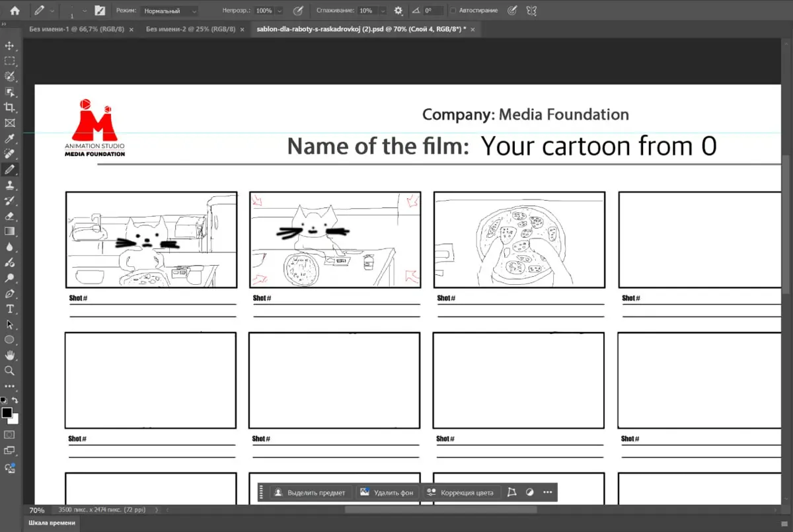Select the Eraser tool
Image resolution: width=793 pixels, height=532 pixels.
point(10,215)
